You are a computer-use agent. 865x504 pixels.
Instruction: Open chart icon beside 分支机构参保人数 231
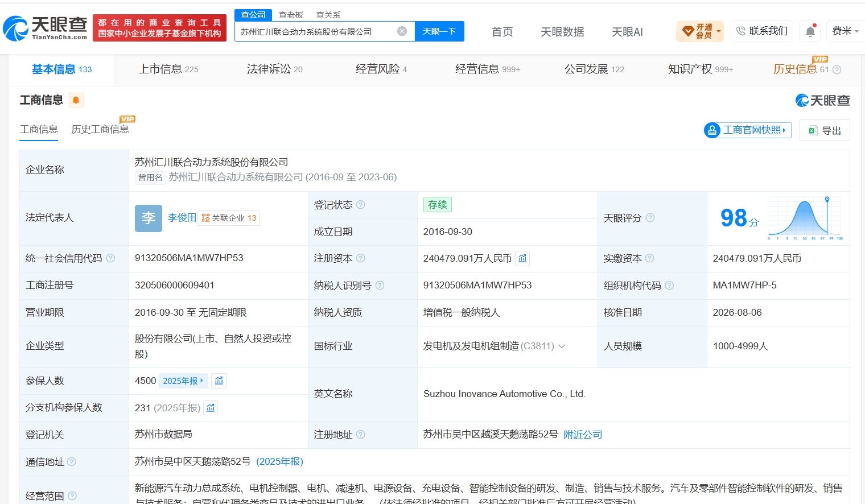[x=211, y=408]
